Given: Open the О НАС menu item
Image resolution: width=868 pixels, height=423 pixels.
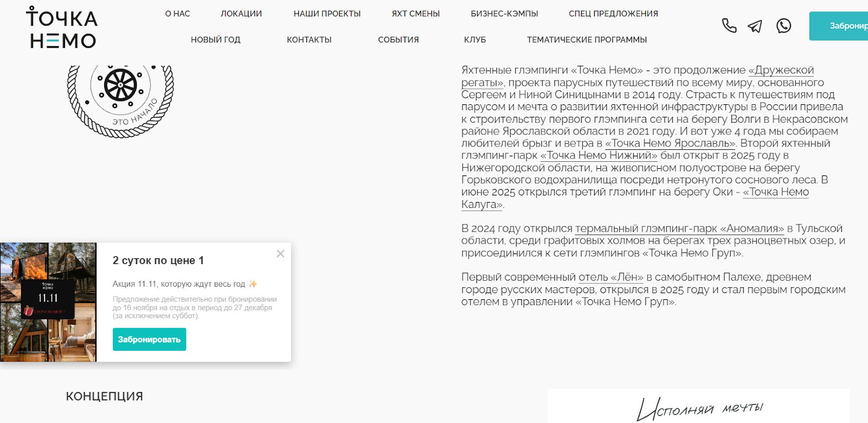Looking at the screenshot, I should (x=177, y=14).
